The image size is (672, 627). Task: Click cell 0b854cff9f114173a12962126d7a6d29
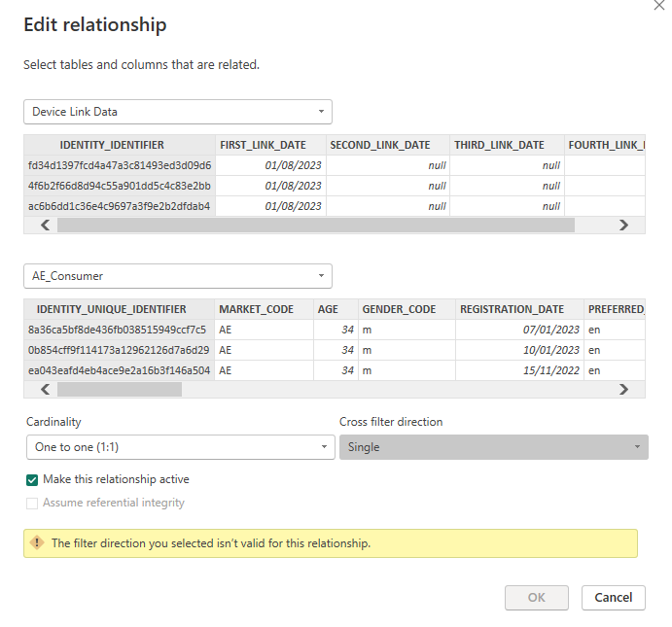coord(120,350)
